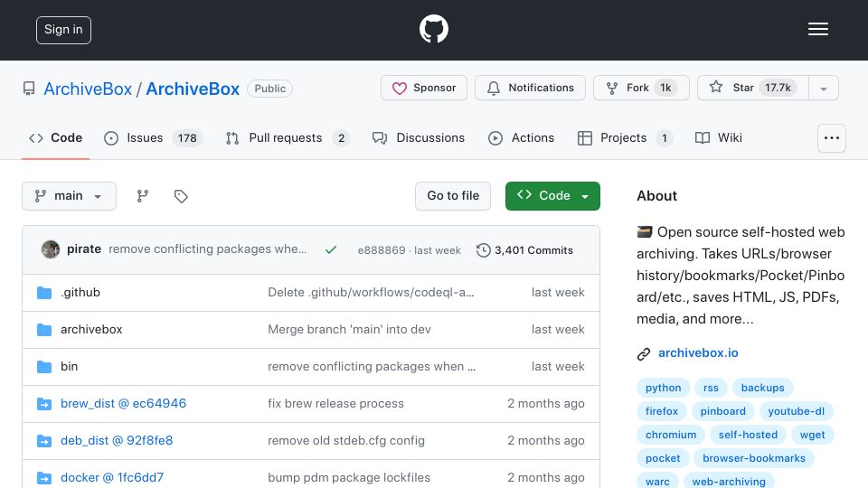The height and width of the screenshot is (488, 868).
Task: View tags via the tag icon
Action: coord(181,196)
